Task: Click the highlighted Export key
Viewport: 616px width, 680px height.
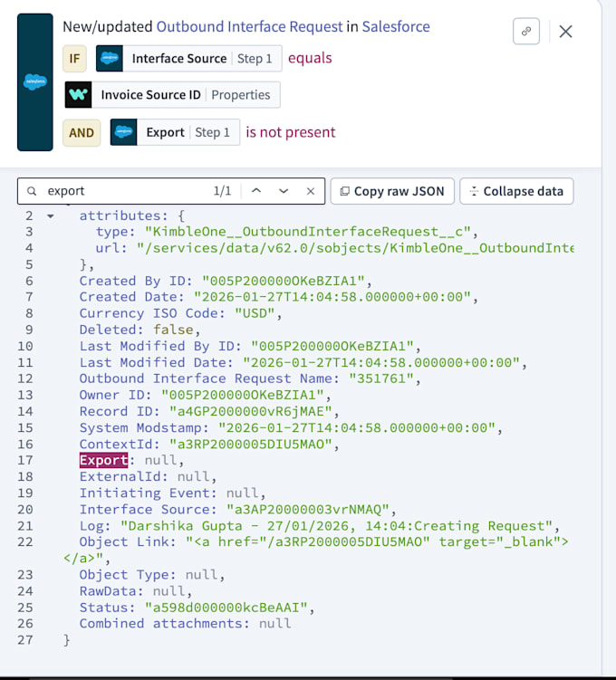Action: (103, 460)
